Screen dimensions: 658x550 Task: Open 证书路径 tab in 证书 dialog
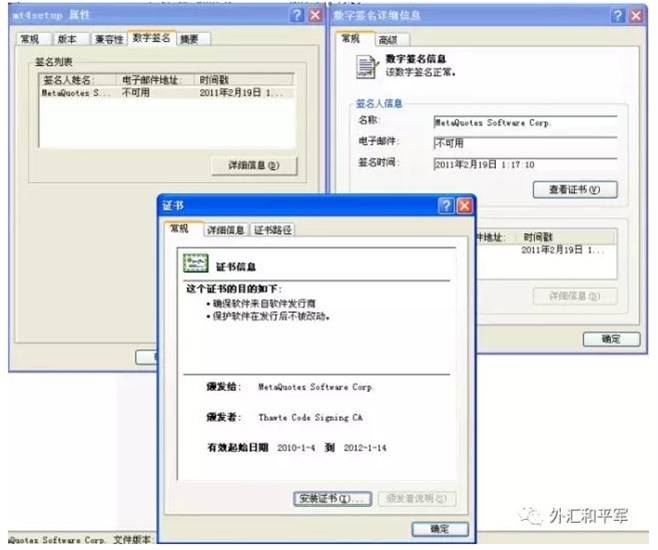coord(273,230)
